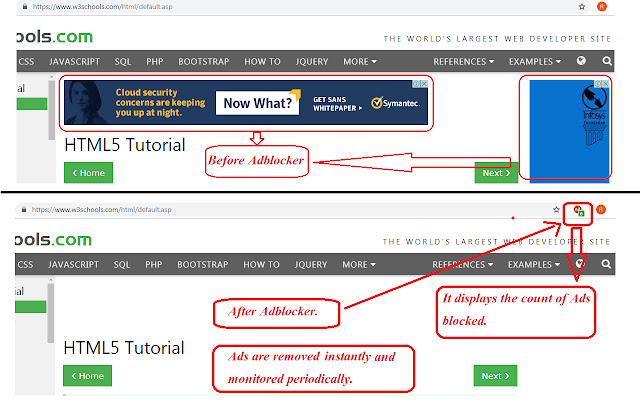Click the bookmark star in the bottom screenshot

556,209
